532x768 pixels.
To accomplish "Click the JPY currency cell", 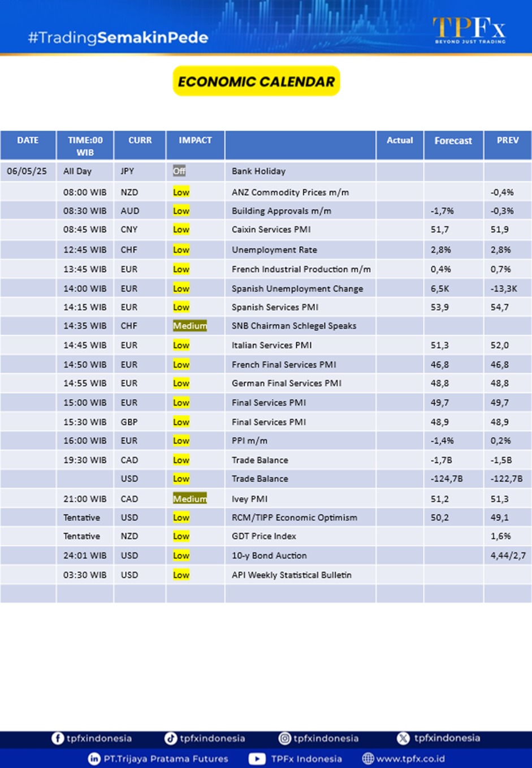I will (127, 171).
